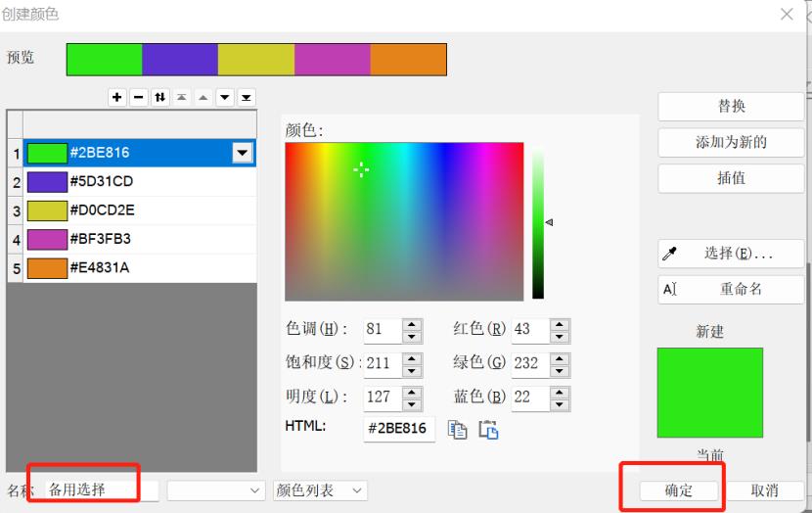Close the 创建颜色 dialog
812x513 pixels.
coord(787,14)
